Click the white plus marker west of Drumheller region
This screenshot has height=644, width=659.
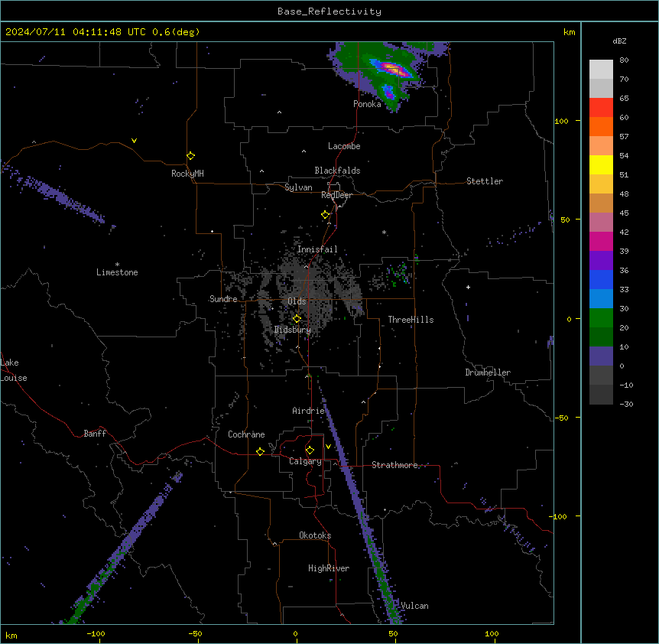468,287
